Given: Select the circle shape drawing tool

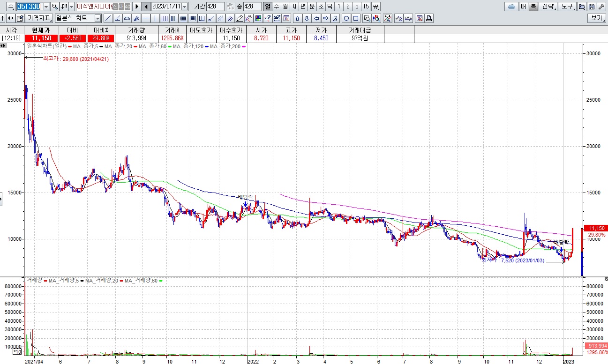Looking at the screenshot, I should (x=346, y=18).
